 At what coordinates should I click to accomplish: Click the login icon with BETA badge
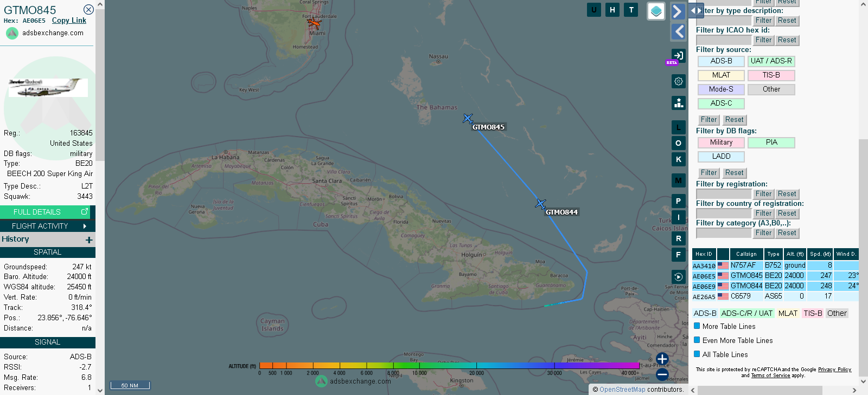(x=678, y=55)
